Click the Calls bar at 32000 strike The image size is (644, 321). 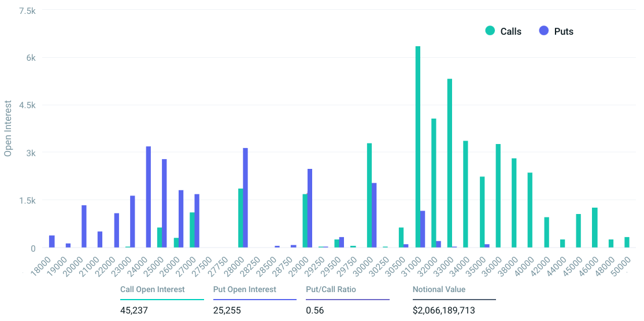[x=434, y=183]
